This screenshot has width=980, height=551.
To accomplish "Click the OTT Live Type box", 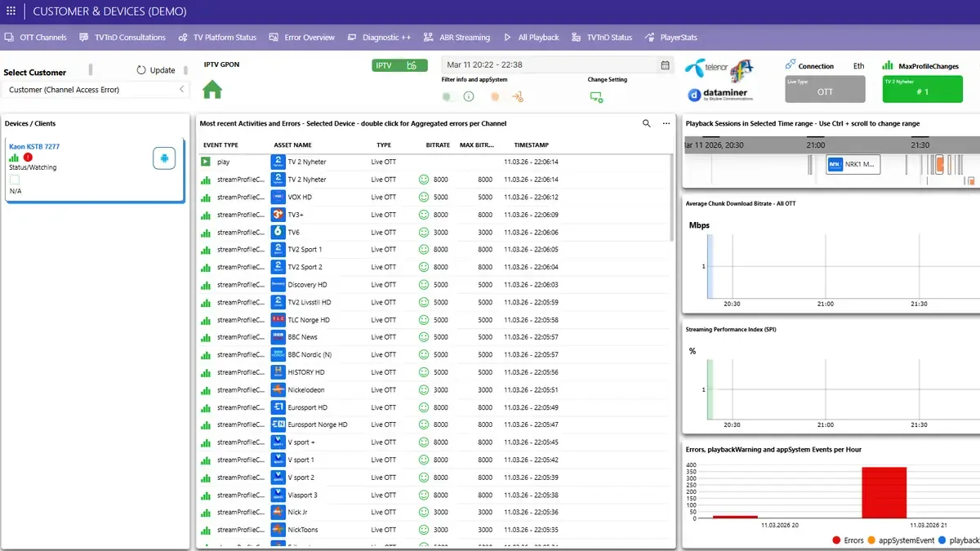I will pyautogui.click(x=826, y=90).
